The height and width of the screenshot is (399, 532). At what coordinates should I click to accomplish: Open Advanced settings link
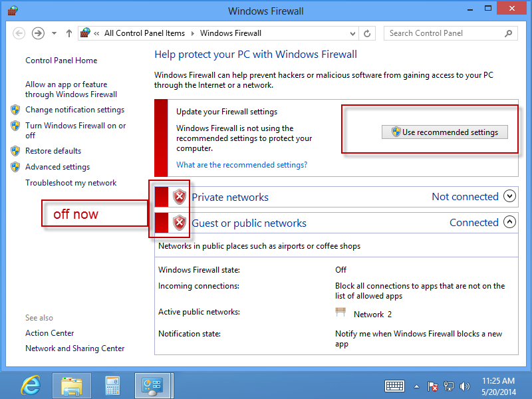58,167
